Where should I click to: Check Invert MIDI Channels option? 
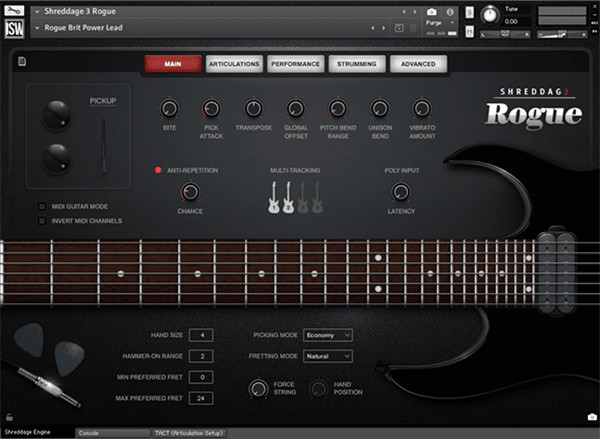click(42, 220)
